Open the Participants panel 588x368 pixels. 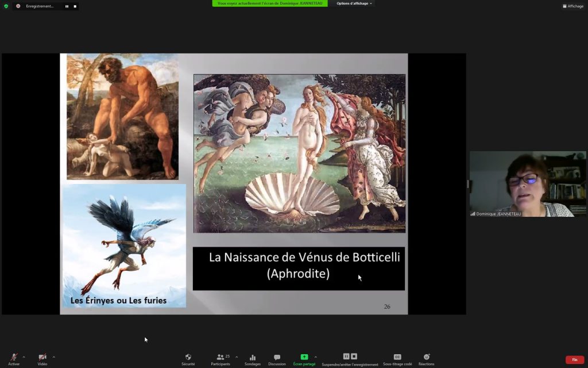220,359
